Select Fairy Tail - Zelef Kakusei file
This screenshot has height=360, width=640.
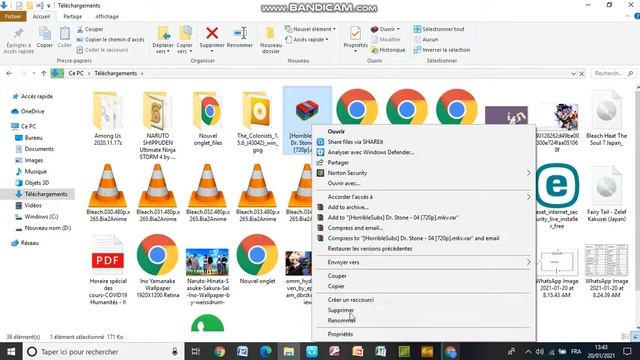[x=607, y=193]
